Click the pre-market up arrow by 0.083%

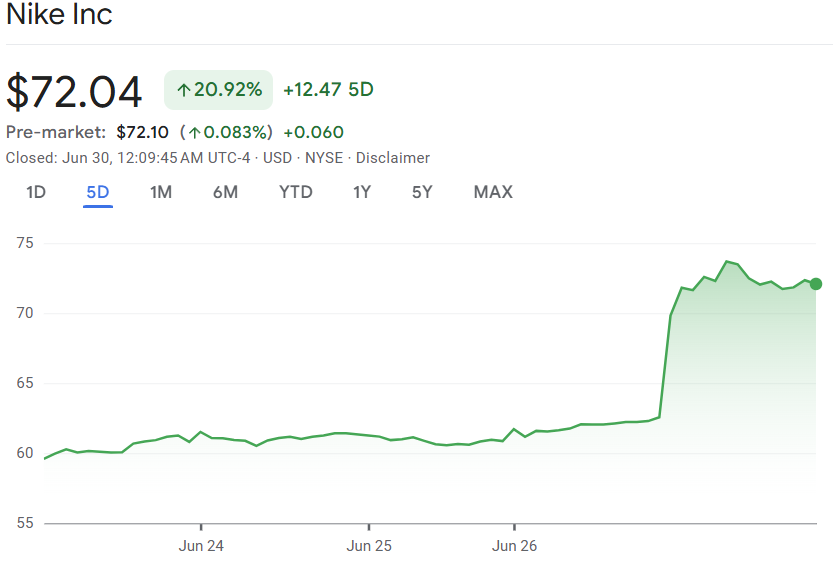(x=195, y=132)
